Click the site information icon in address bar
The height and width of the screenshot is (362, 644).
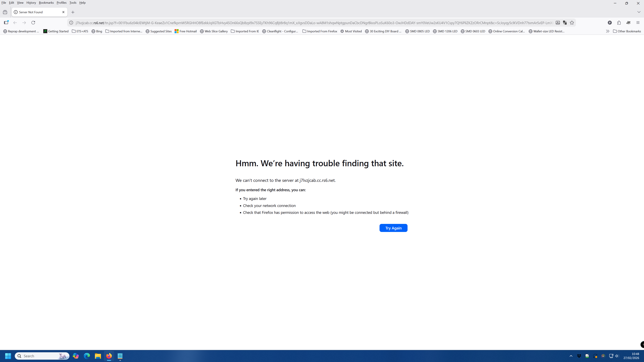(71, 23)
